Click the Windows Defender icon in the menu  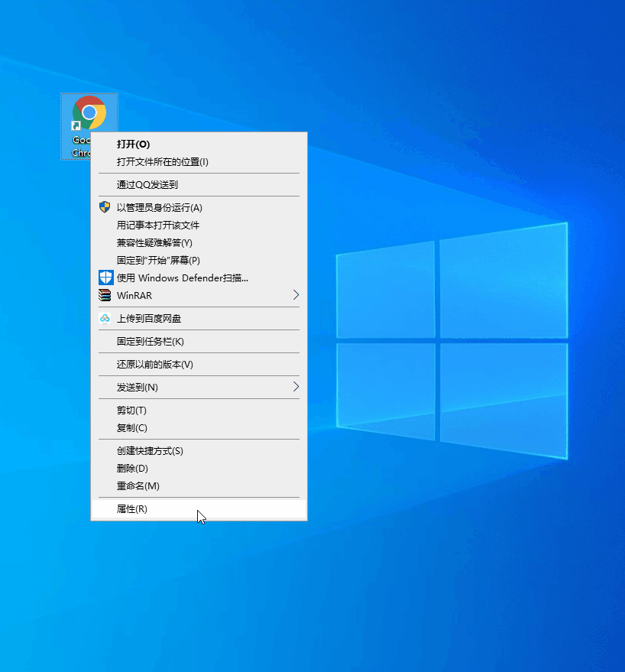click(x=105, y=278)
